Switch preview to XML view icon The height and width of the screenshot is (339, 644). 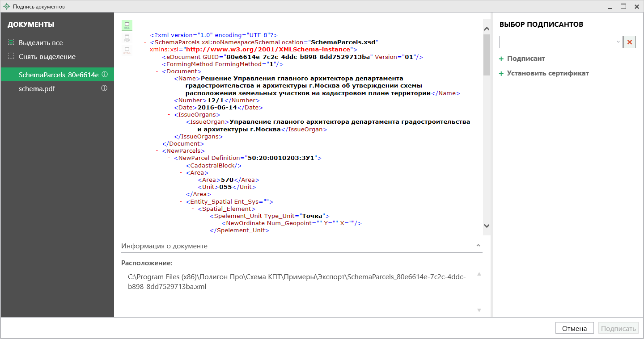pos(127,25)
